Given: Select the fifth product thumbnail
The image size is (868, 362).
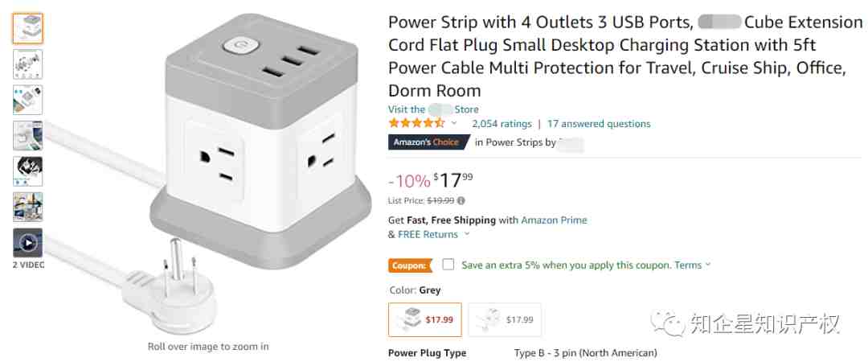Looking at the screenshot, I should point(27,171).
